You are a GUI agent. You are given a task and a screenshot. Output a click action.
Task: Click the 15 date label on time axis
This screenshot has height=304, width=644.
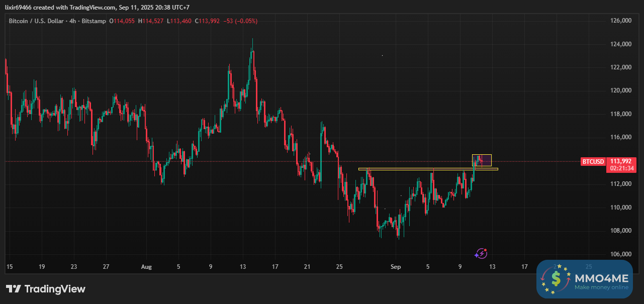click(x=10, y=267)
